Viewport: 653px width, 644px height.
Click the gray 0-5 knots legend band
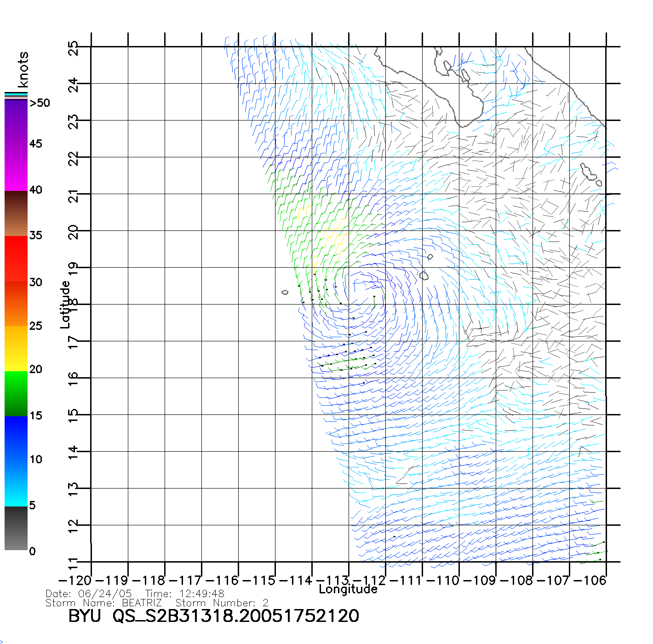16,528
